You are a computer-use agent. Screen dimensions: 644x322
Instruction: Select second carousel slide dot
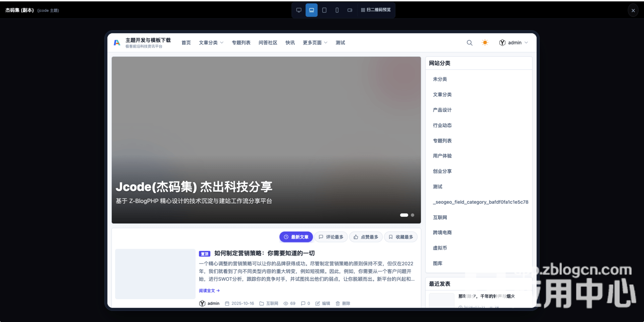coord(413,215)
